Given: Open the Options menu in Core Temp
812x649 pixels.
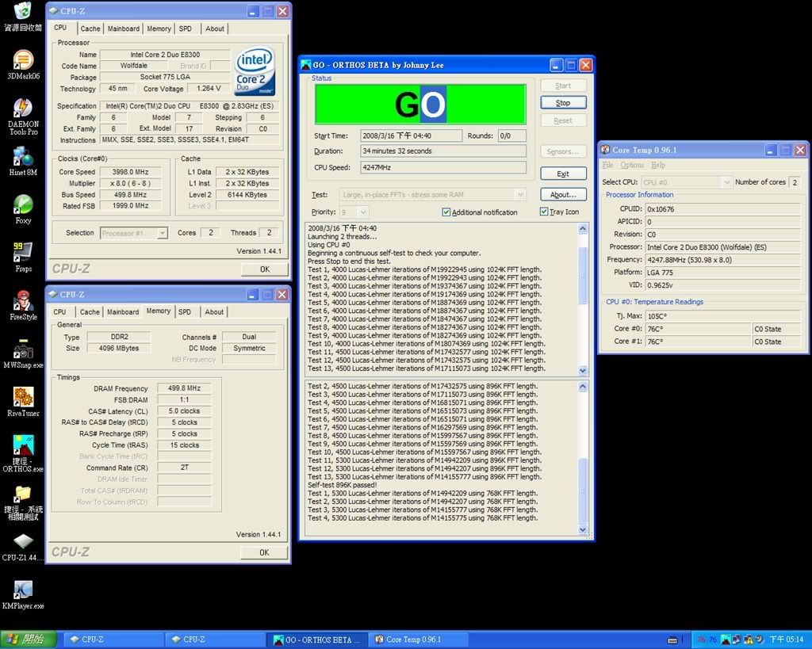Looking at the screenshot, I should [x=632, y=165].
